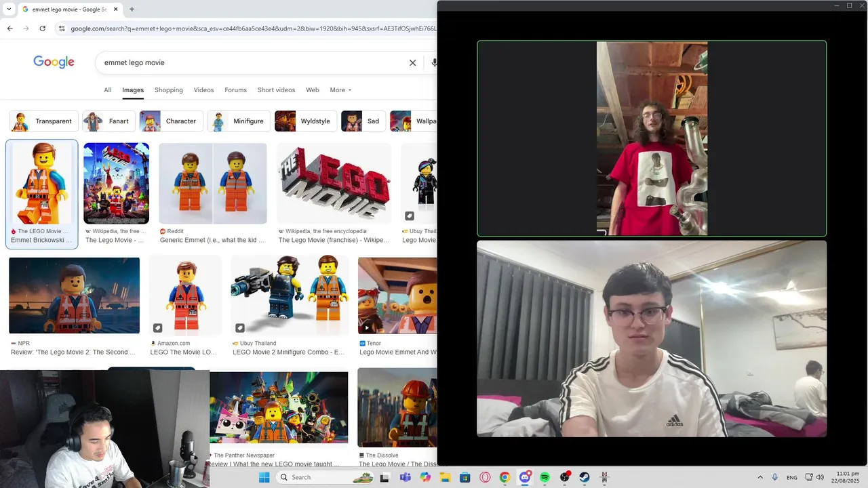Screen dimensions: 868x488
Task: Open network quick settings icon
Action: click(809, 477)
